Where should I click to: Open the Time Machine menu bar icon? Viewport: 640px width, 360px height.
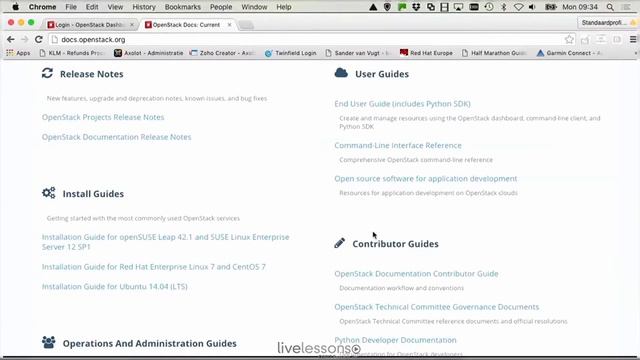click(x=489, y=7)
